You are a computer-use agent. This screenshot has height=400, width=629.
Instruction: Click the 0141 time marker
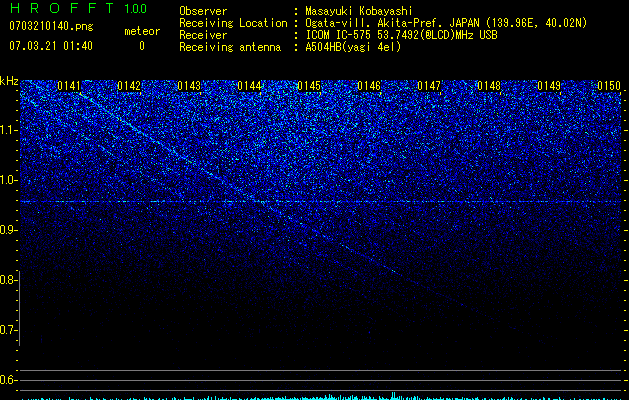pyautogui.click(x=69, y=86)
